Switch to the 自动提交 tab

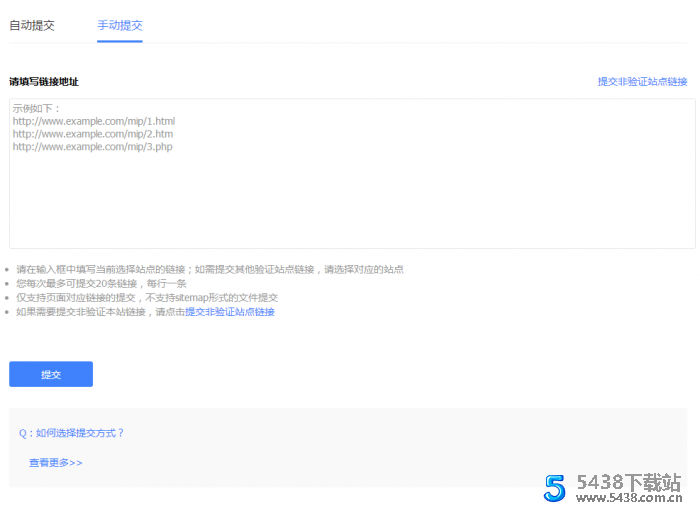[x=32, y=25]
